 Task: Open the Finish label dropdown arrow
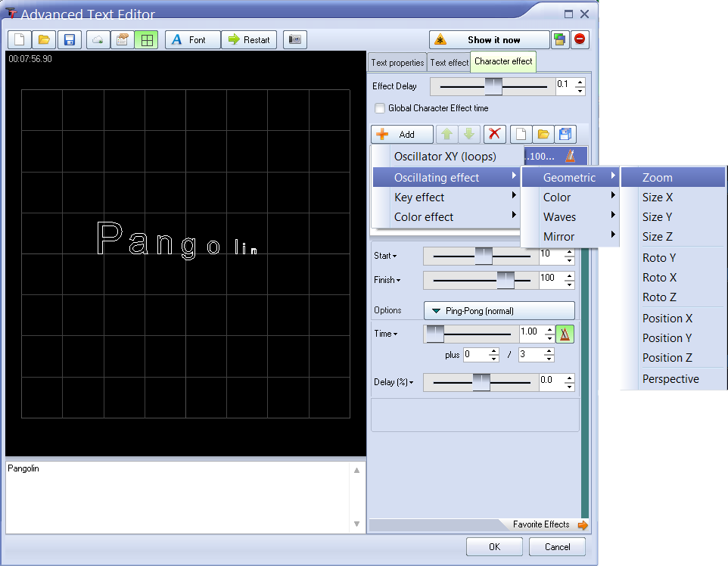398,280
